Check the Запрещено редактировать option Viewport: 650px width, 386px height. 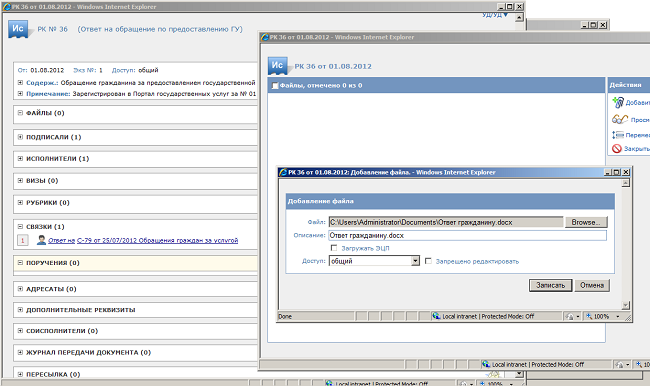coord(428,261)
